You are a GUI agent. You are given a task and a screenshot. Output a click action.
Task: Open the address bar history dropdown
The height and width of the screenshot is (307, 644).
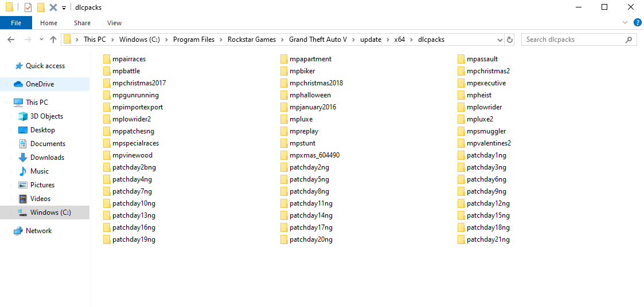500,40
